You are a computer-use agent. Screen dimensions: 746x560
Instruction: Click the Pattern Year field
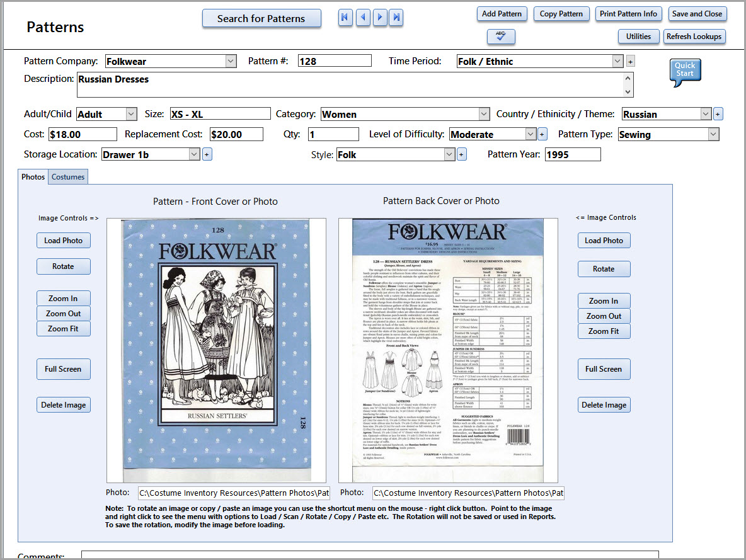click(x=573, y=154)
